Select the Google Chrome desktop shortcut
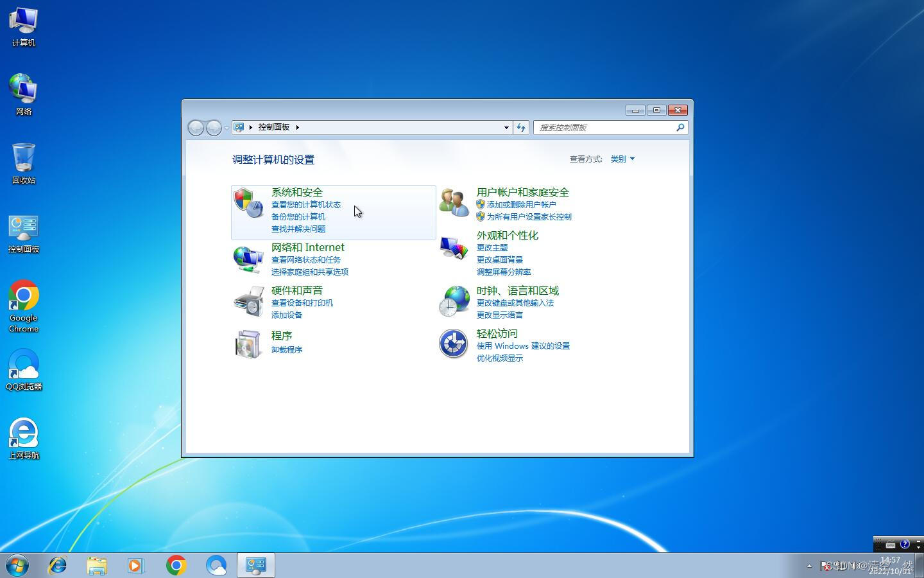 click(x=24, y=306)
